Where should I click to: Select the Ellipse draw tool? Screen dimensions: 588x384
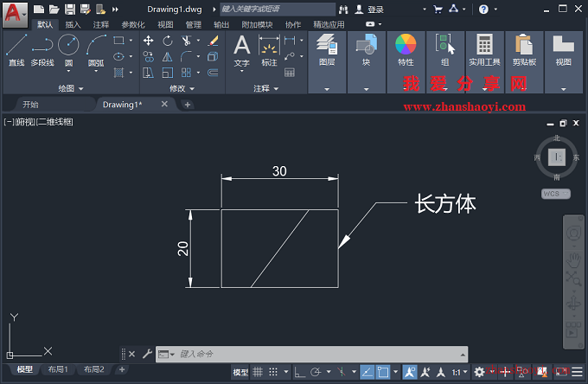118,56
